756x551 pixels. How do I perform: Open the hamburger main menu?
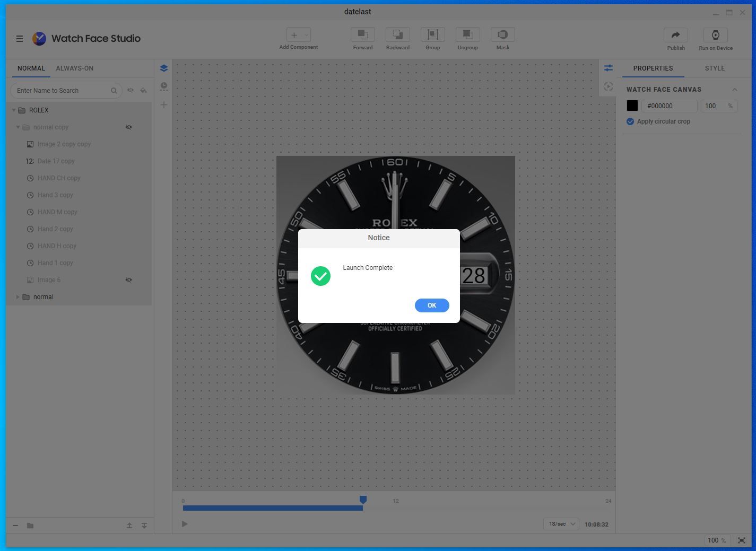20,39
